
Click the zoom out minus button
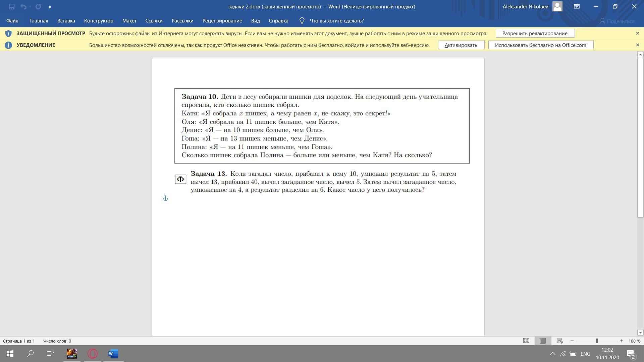(572, 341)
